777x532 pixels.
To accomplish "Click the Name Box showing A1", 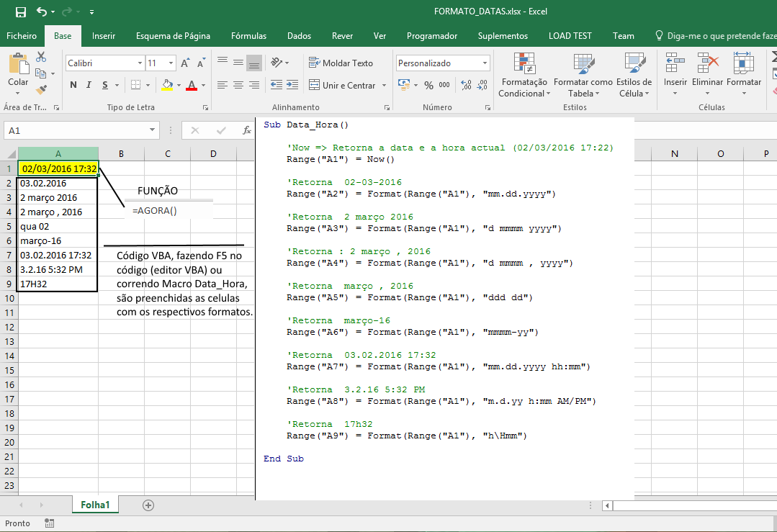I will click(x=81, y=130).
